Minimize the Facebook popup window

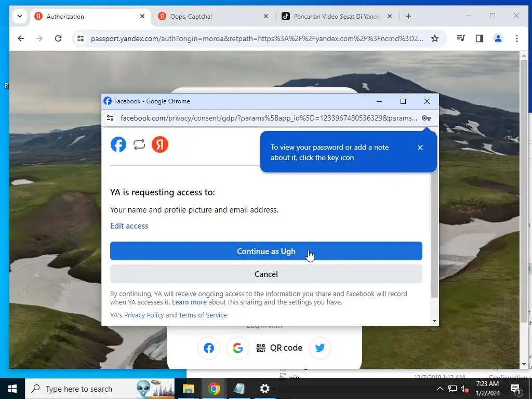[379, 101]
